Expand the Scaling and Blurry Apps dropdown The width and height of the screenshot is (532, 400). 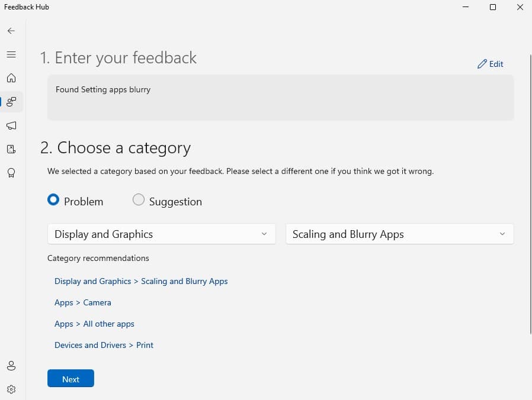pyautogui.click(x=399, y=234)
